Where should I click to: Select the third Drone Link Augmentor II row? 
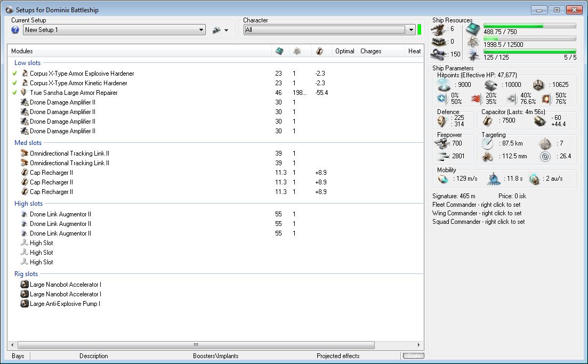(x=215, y=233)
